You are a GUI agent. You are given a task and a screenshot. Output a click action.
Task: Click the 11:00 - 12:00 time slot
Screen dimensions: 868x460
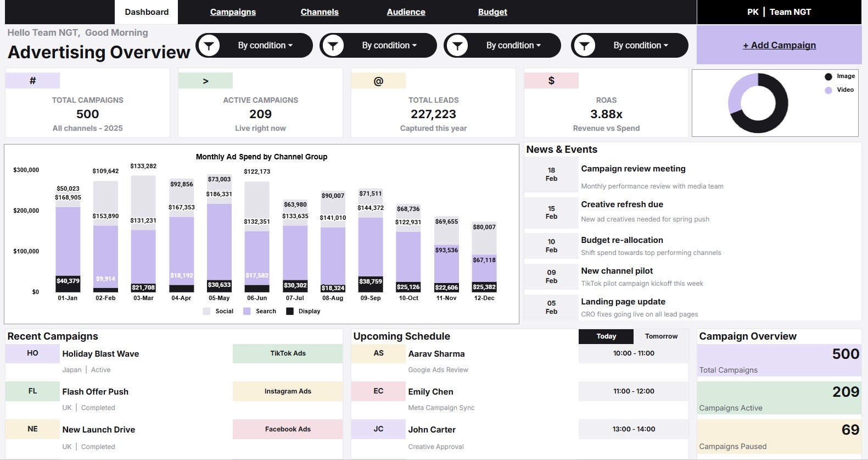tap(634, 391)
